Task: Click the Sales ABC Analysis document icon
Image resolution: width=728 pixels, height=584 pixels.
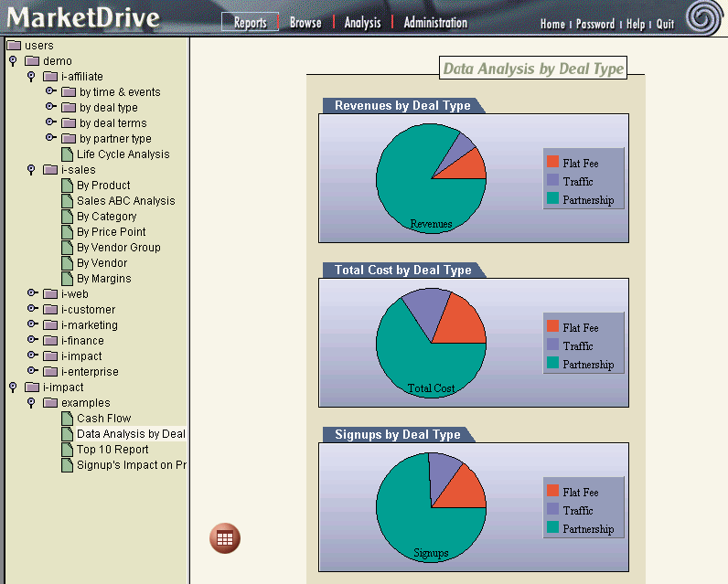Action: click(68, 201)
